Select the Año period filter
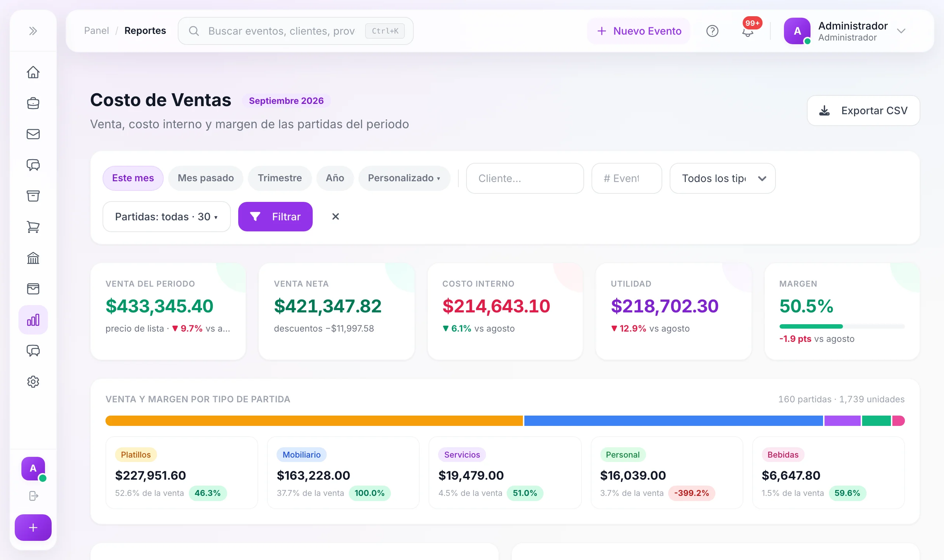 [335, 178]
